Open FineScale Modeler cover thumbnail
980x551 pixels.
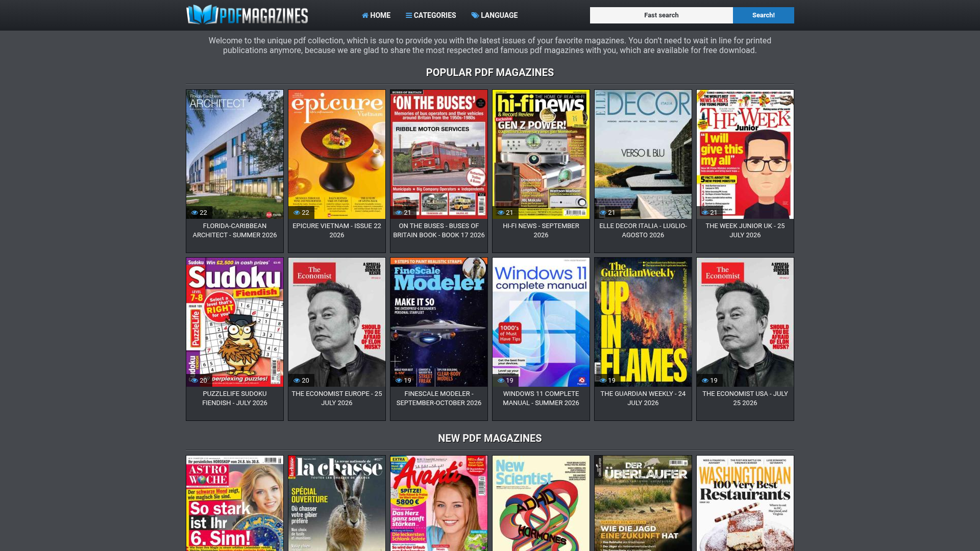[x=439, y=322]
